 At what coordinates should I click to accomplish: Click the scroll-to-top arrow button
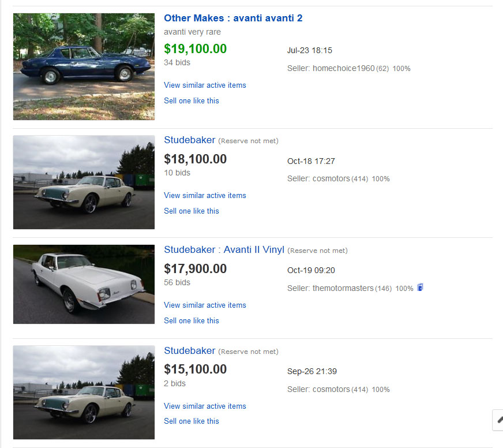[498, 420]
